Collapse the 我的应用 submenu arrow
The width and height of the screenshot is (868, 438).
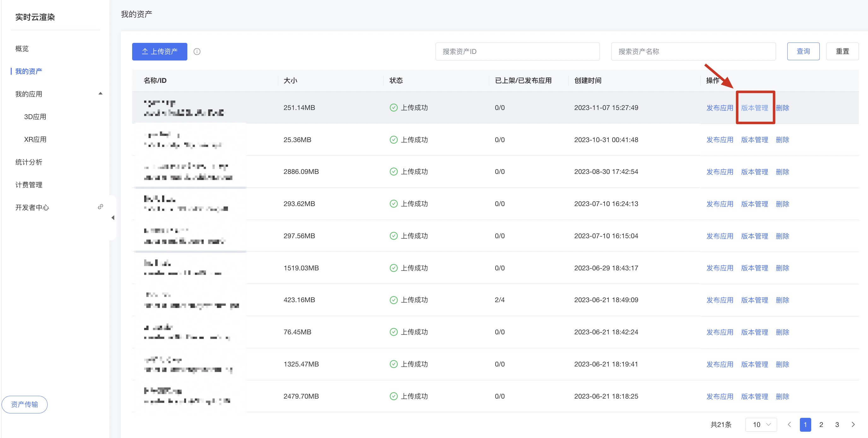tap(100, 94)
